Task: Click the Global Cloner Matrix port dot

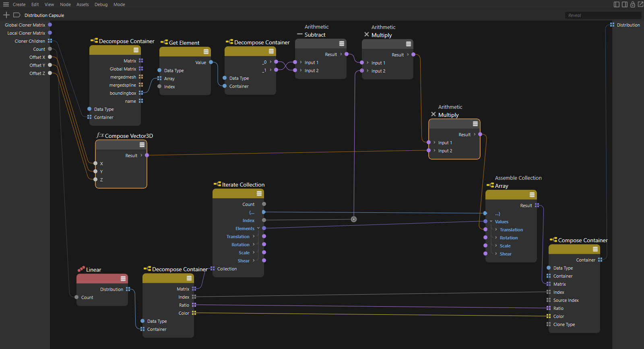Action: [x=50, y=25]
